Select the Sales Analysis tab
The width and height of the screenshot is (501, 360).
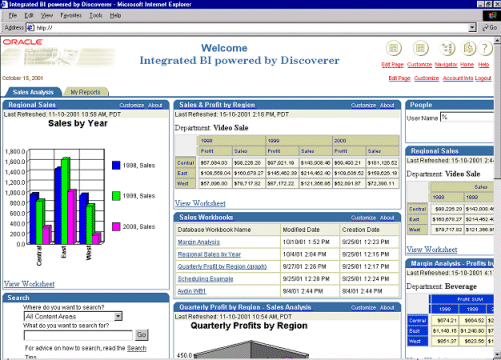[x=33, y=92]
